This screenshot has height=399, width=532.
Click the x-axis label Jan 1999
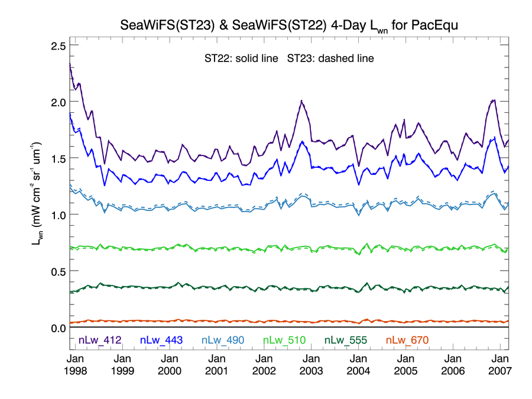coord(122,365)
